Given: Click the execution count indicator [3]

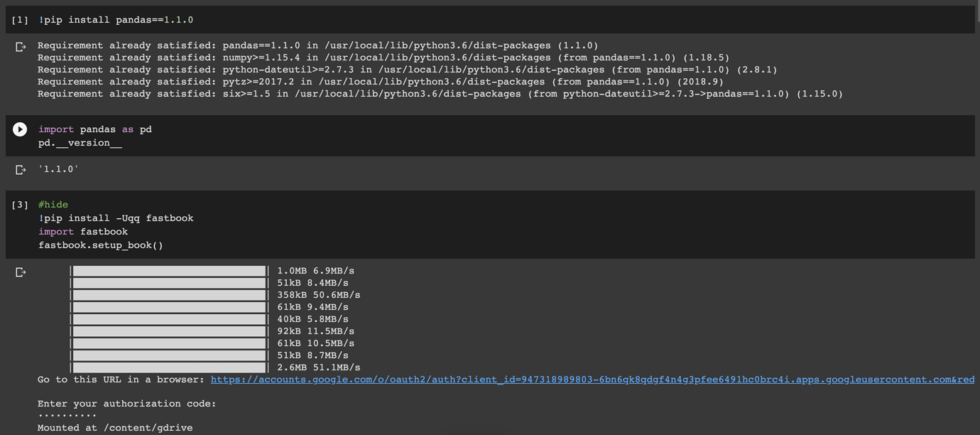Looking at the screenshot, I should [20, 204].
